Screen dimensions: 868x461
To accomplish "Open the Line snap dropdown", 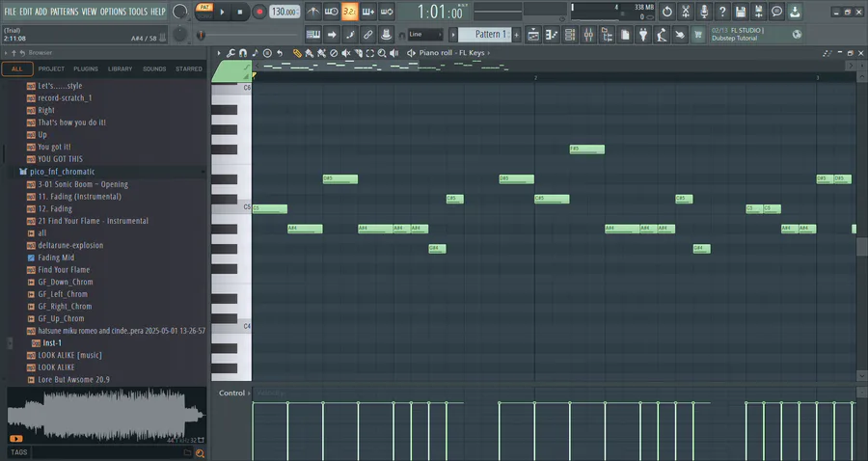I will point(425,35).
